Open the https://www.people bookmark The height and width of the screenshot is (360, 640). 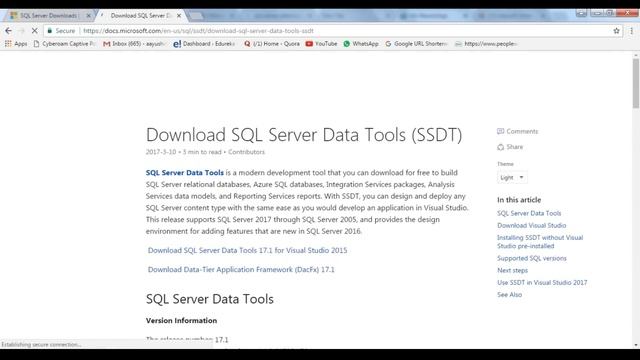487,44
